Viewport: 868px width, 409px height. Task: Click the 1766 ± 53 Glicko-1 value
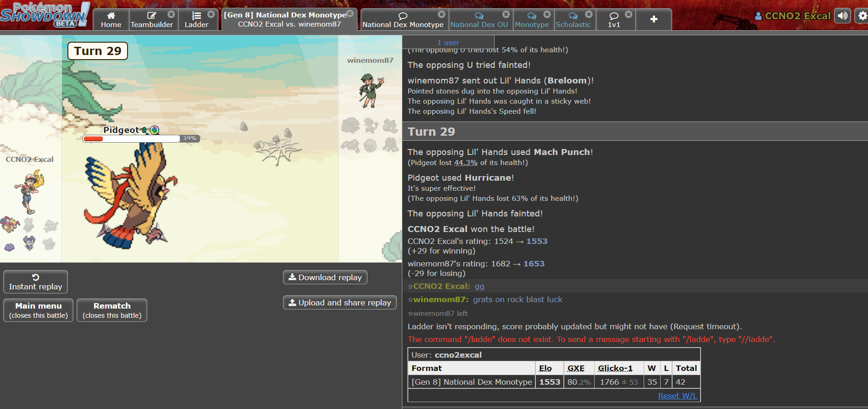click(619, 382)
